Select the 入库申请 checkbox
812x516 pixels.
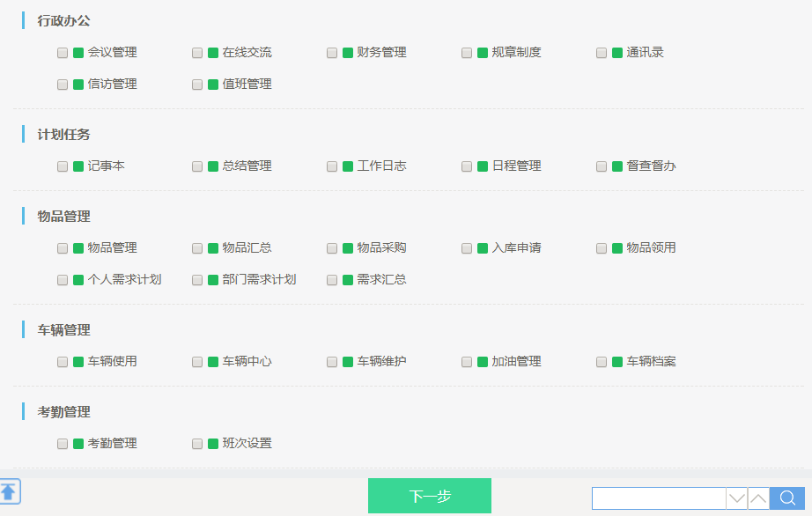467,248
